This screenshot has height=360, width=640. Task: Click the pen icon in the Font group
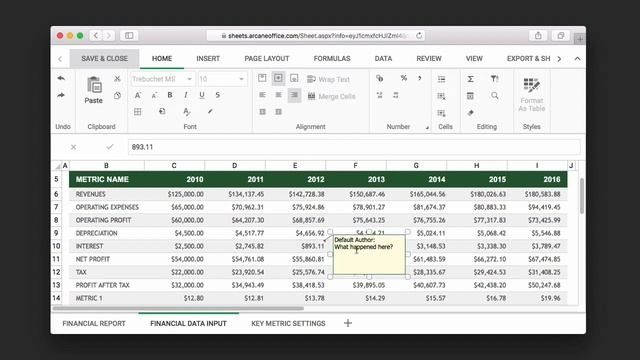210,111
